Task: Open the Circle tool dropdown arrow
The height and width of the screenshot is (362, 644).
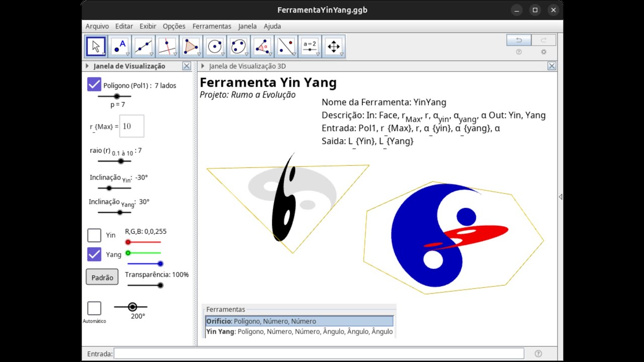Action: tap(223, 54)
